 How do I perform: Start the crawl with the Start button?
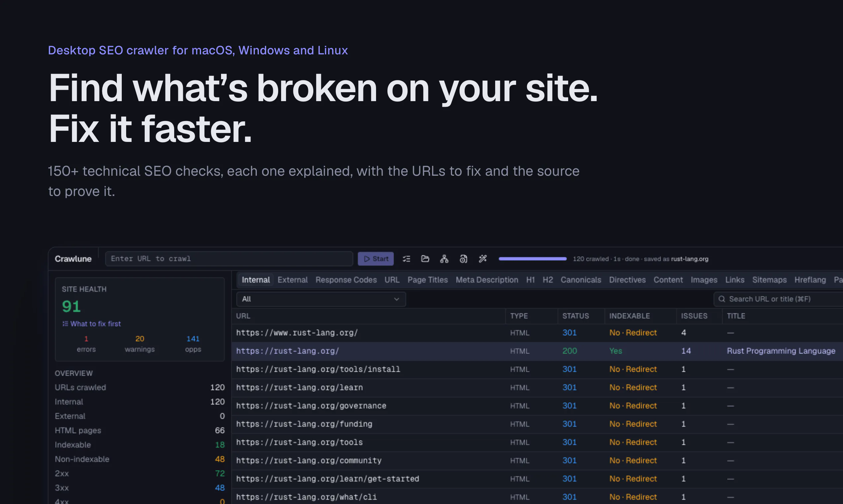(x=376, y=259)
